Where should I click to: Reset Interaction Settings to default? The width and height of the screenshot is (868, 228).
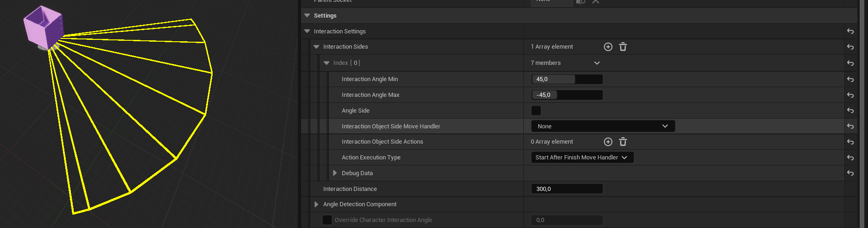coord(850,32)
